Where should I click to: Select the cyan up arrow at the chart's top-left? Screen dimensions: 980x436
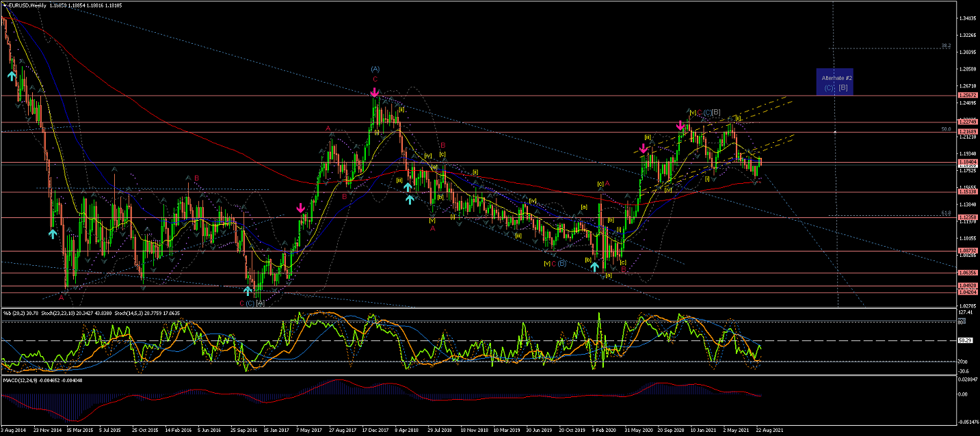coord(12,76)
